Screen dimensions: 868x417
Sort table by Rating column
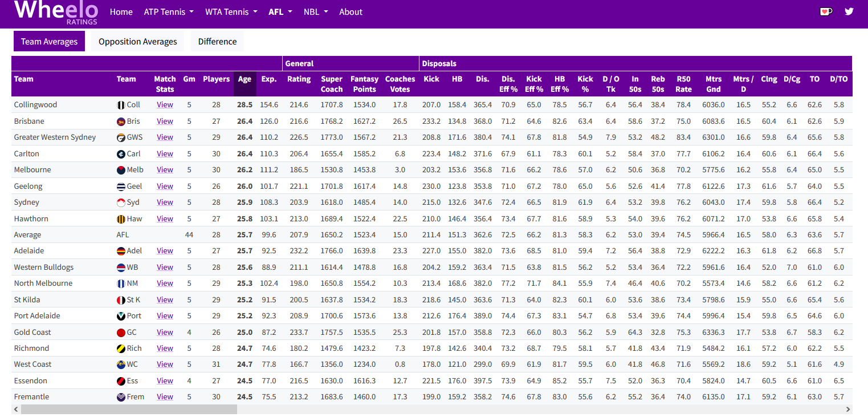coord(299,84)
